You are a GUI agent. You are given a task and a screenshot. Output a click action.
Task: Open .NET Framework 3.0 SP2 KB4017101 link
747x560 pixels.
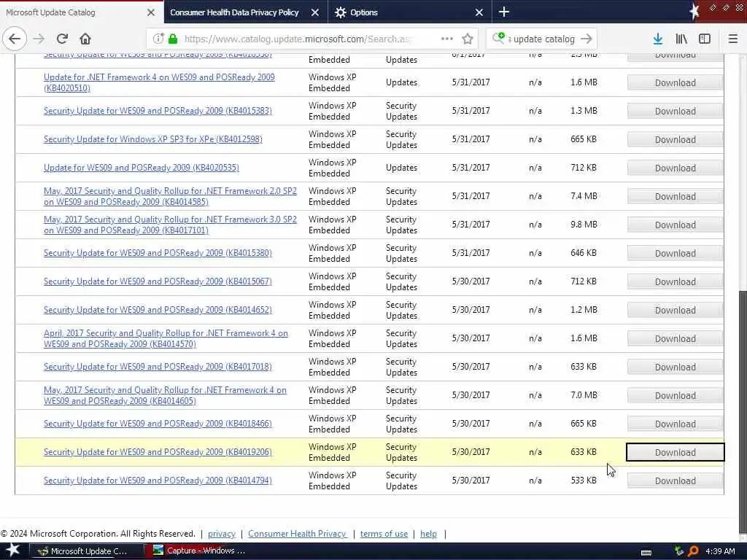(170, 225)
